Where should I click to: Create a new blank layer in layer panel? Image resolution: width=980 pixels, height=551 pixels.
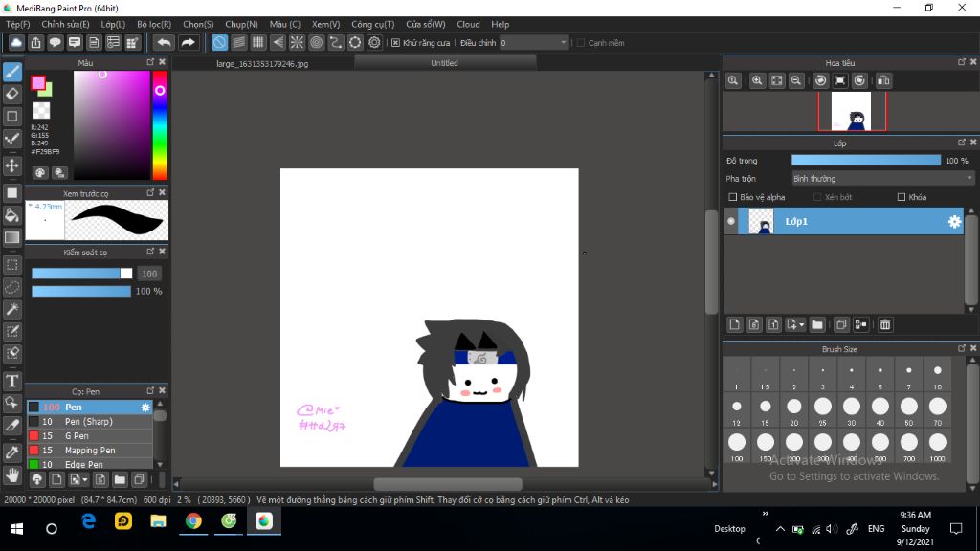coord(734,324)
